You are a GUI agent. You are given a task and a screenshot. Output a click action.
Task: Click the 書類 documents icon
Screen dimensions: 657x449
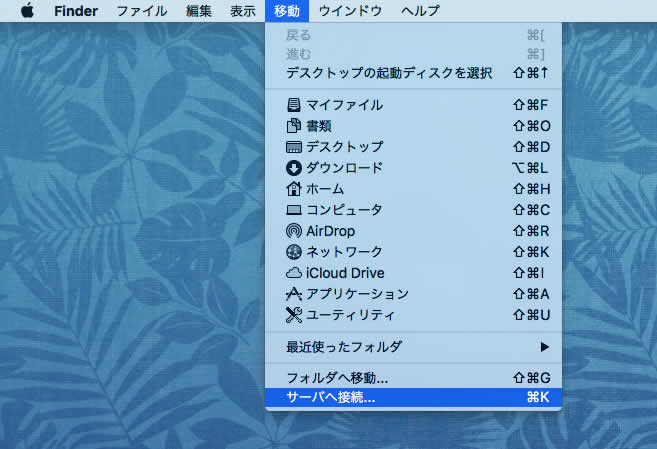[294, 126]
